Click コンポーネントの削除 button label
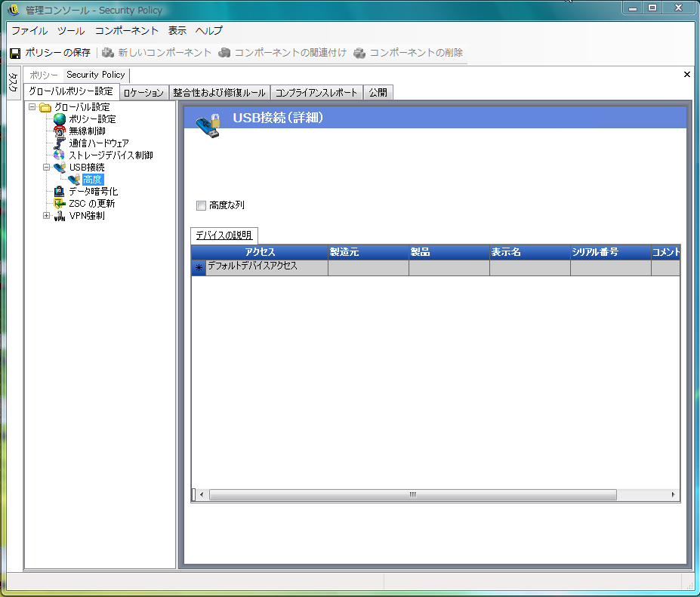This screenshot has width=700, height=597. point(416,53)
